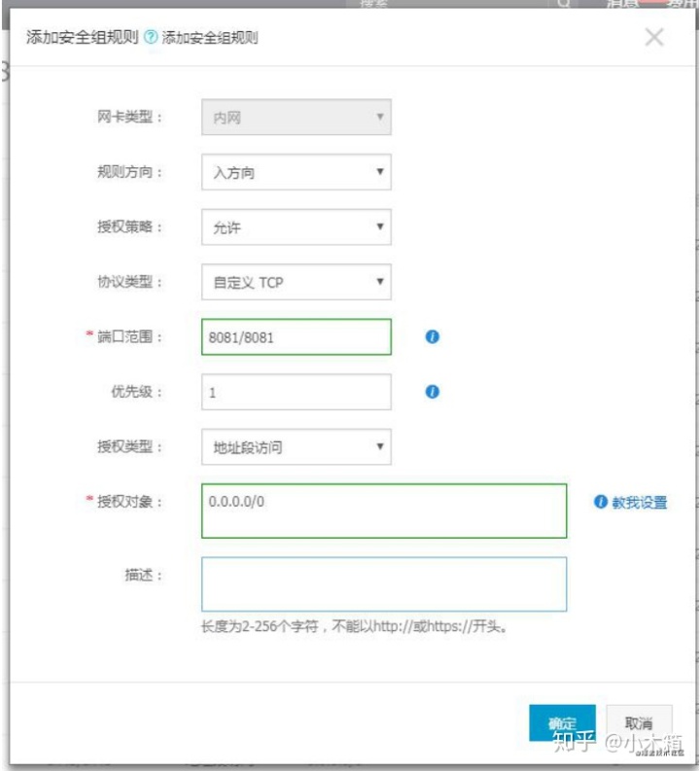The height and width of the screenshot is (771, 700).
Task: Click the info icon next to 端口范围
Action: tap(432, 336)
